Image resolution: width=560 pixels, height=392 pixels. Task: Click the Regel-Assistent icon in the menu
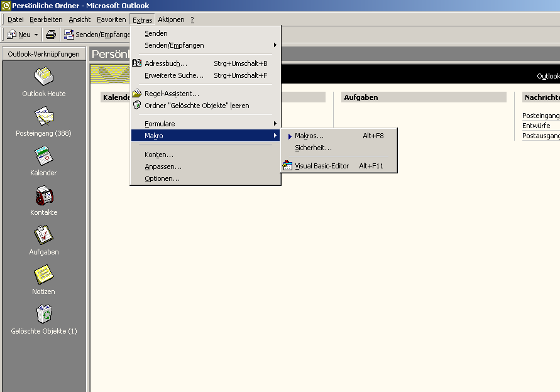tap(137, 94)
